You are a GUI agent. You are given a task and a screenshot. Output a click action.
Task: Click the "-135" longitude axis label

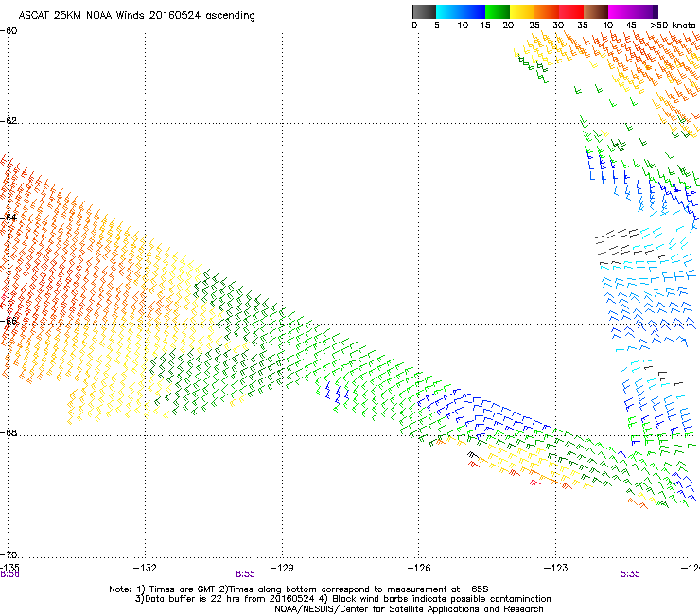click(x=9, y=567)
